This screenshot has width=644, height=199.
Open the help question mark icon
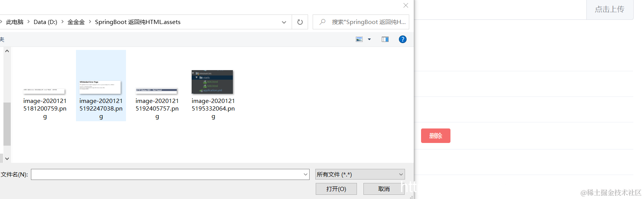[402, 39]
